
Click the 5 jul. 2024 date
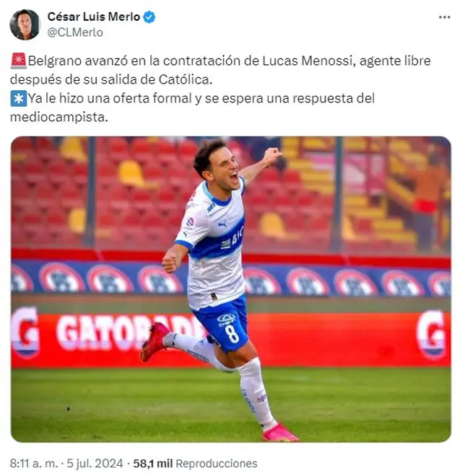point(95,464)
